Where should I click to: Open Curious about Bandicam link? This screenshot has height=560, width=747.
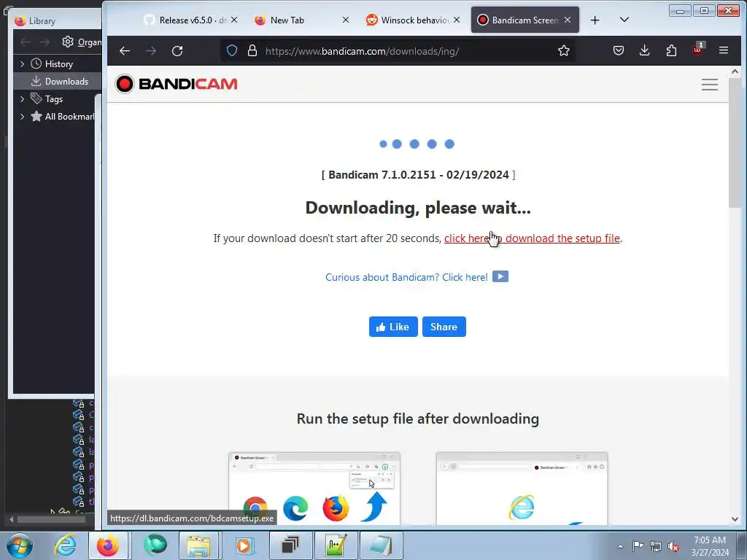click(406, 277)
